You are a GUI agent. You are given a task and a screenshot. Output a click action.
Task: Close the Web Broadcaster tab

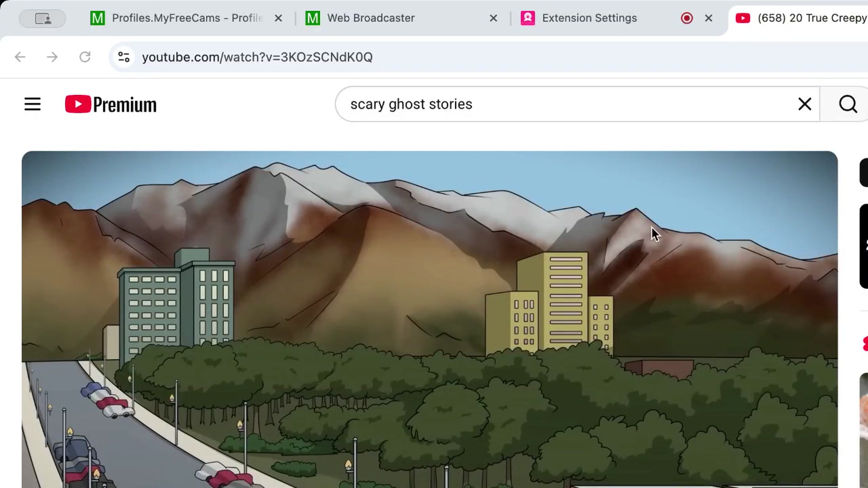[x=494, y=18]
